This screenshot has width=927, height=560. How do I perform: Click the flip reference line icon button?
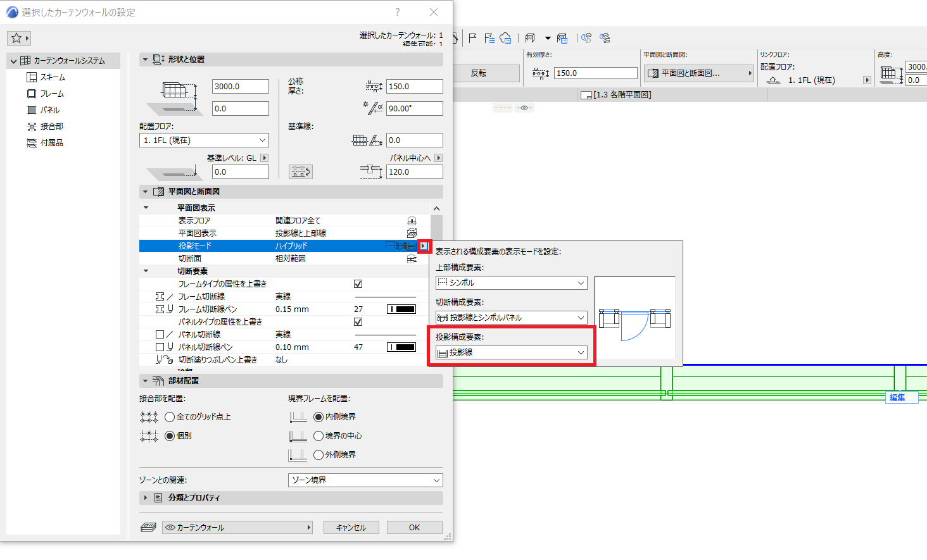[301, 171]
